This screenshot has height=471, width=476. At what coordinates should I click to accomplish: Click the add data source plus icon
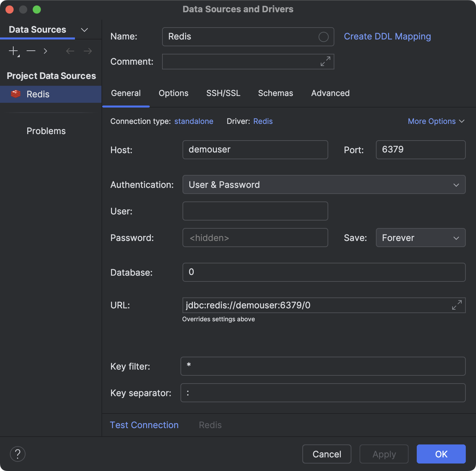(14, 51)
